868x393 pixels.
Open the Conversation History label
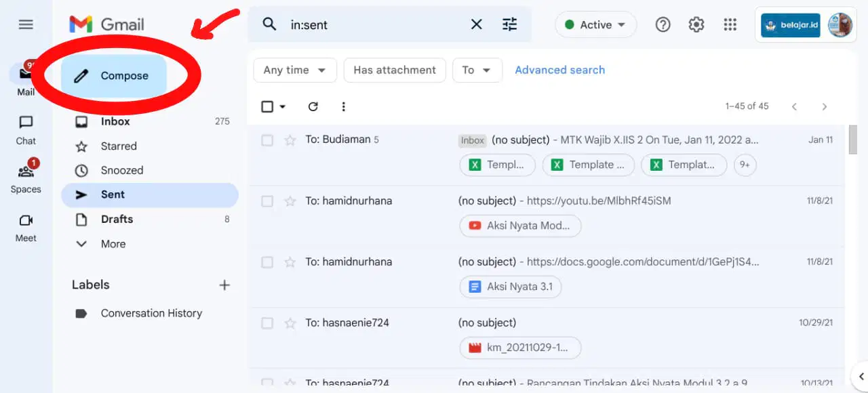[150, 313]
